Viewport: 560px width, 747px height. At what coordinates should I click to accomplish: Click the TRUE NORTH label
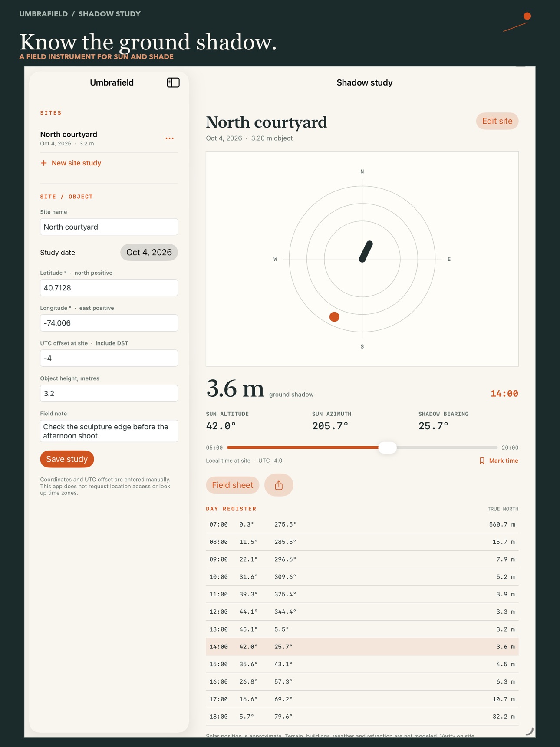[503, 509]
